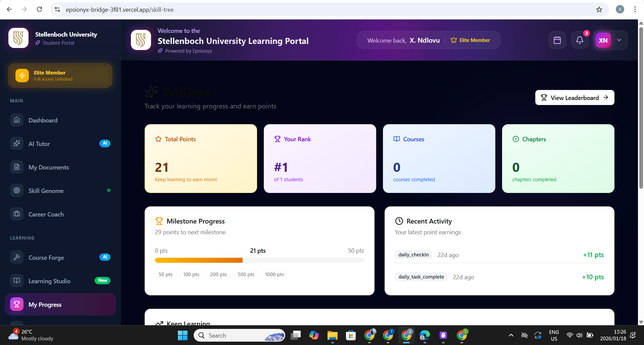Click the View Leaderboard button
The image size is (644, 345).
(575, 98)
